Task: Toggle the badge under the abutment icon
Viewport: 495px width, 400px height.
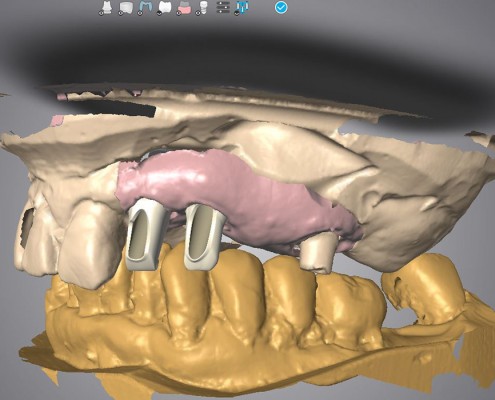Action: [101, 13]
